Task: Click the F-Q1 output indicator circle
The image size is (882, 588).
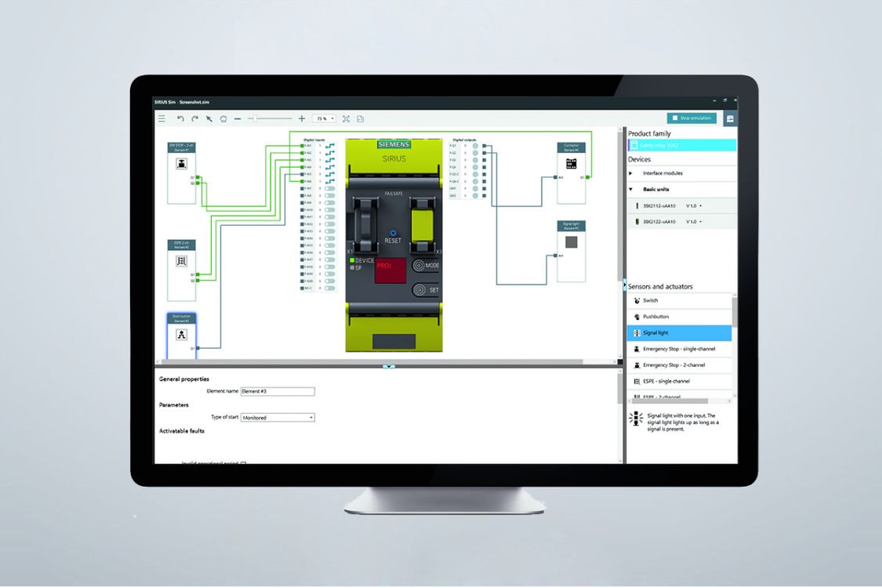Action: pos(475,146)
